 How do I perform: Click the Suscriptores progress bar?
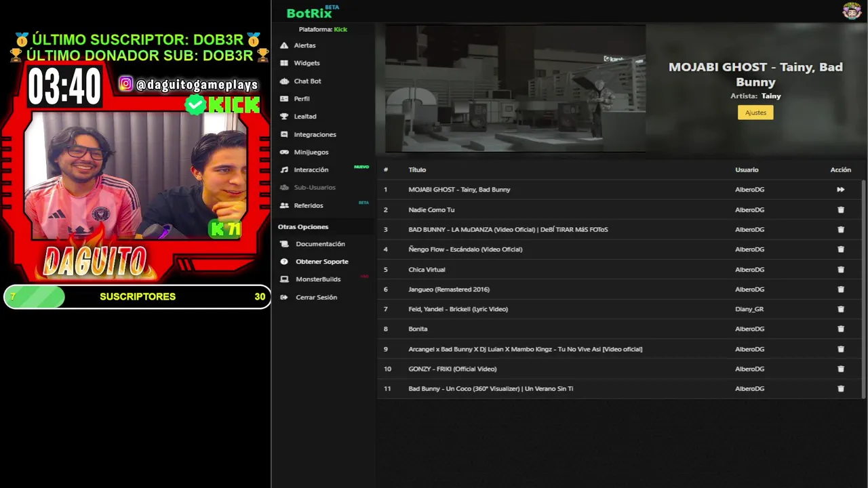(x=137, y=297)
